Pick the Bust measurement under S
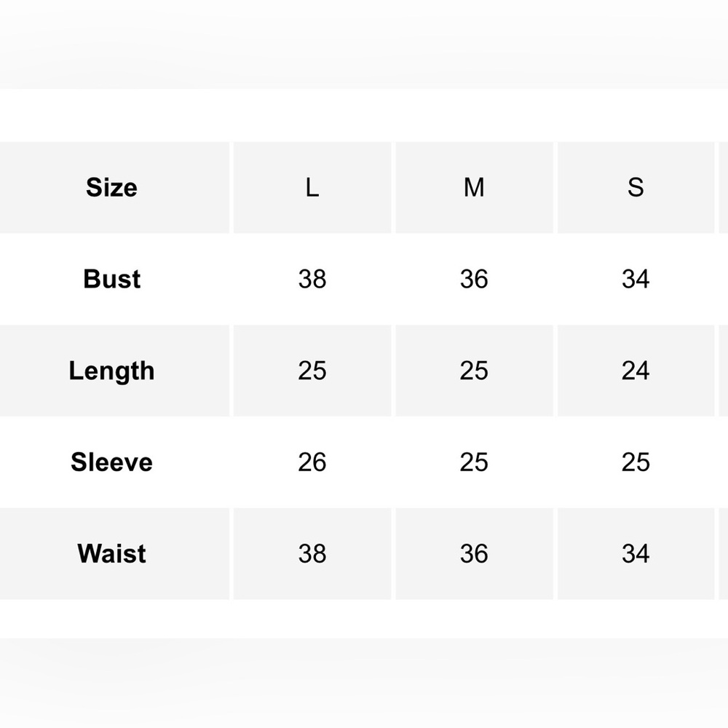Viewport: 728px width, 728px height. tap(636, 280)
